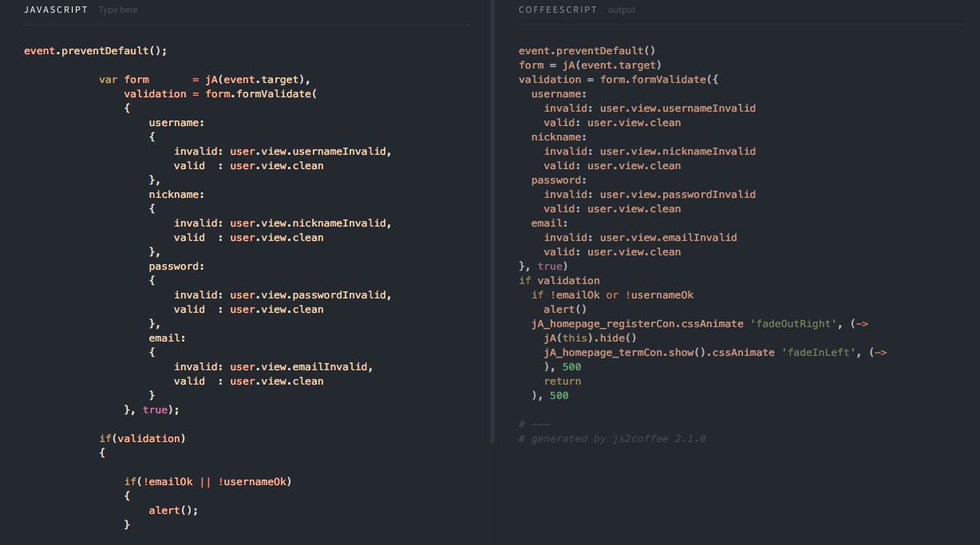The image size is (980, 545).
Task: Click the 'if(validation)' line in JavaScript
Action: 142,439
